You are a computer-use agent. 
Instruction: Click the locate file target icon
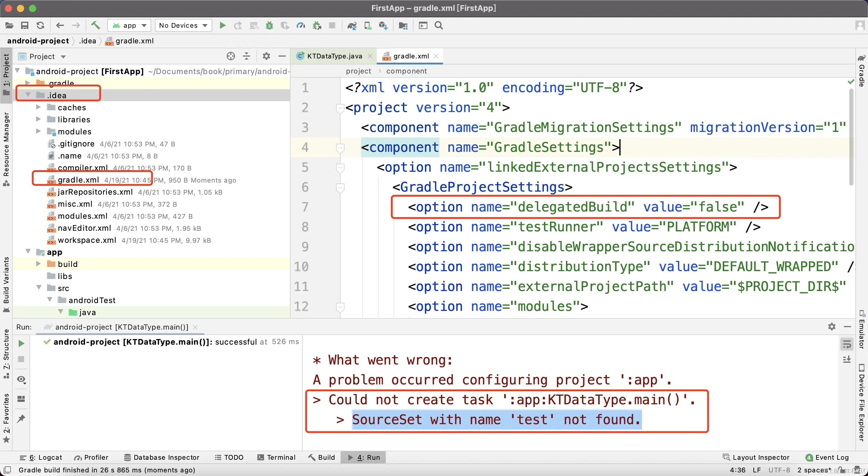click(x=231, y=56)
